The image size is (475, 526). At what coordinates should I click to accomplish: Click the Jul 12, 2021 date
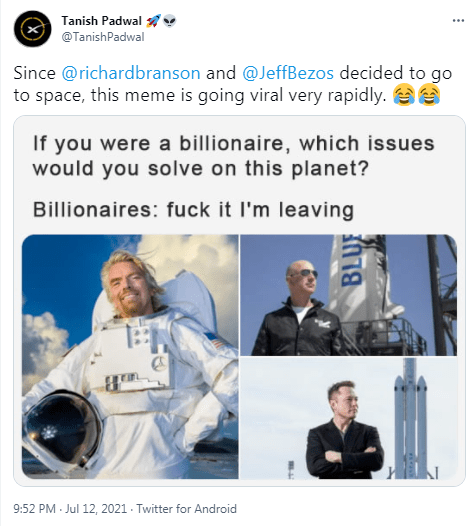[96, 509]
